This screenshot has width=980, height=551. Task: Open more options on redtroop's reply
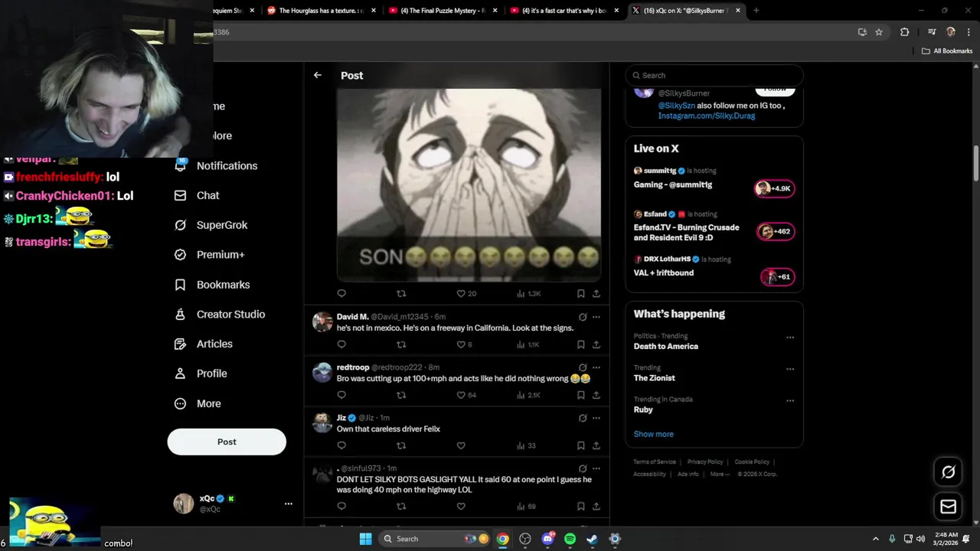(x=596, y=367)
